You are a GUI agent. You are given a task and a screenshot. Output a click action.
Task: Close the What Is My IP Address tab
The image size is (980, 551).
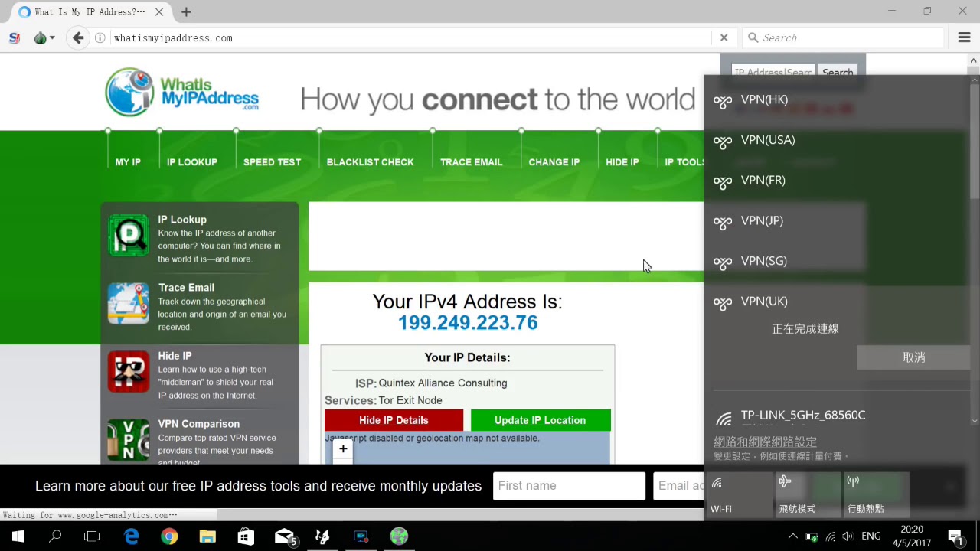(159, 12)
